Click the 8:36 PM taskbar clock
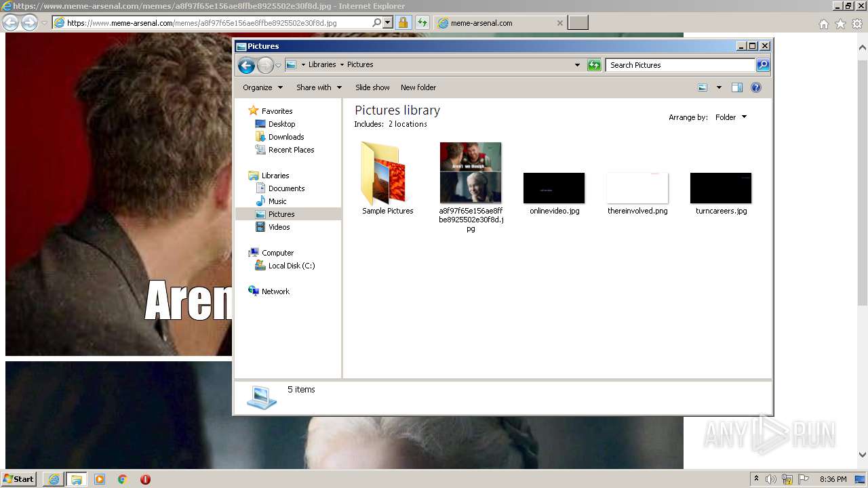Screen dimensions: 868x488 [833, 479]
